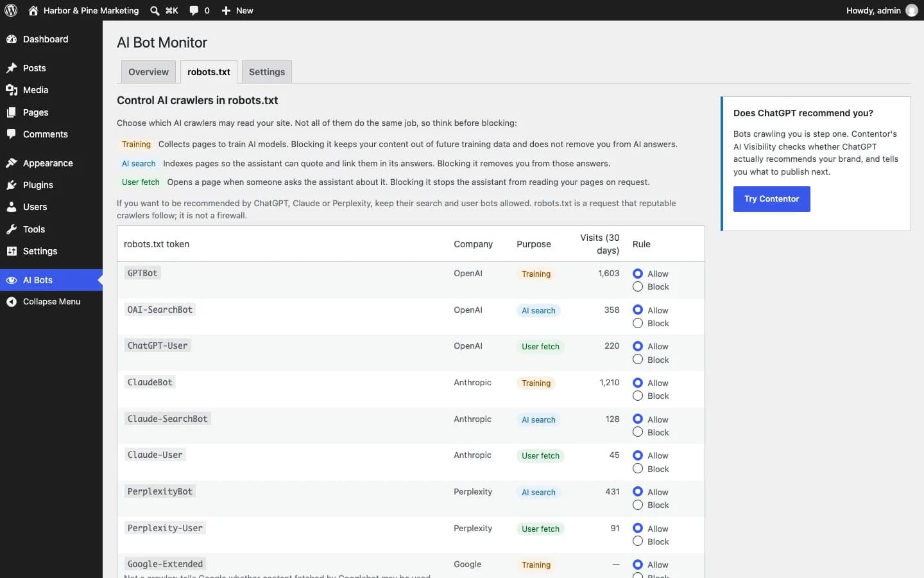Click the WordPress logo icon
This screenshot has height=578, width=924.
tap(11, 10)
